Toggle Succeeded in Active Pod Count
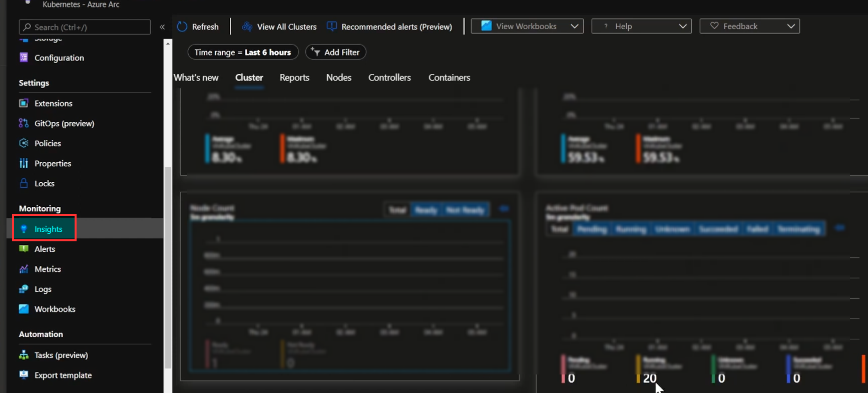Viewport: 868px width, 393px height. 718,229
